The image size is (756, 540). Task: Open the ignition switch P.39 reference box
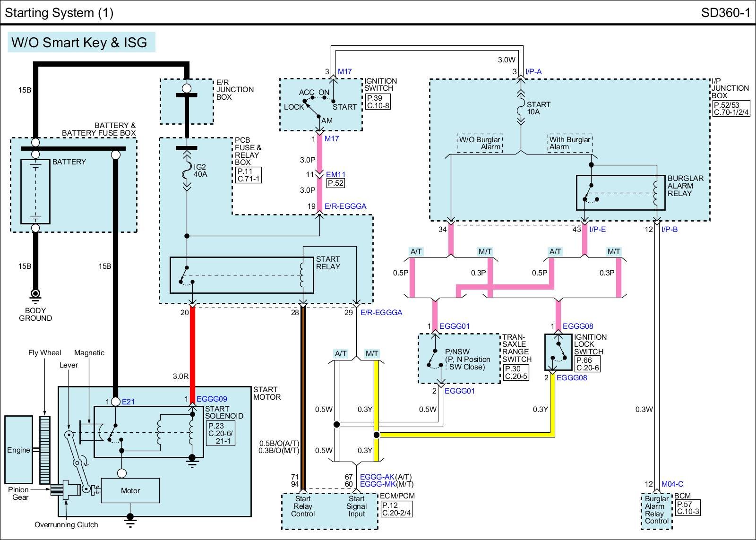click(378, 102)
